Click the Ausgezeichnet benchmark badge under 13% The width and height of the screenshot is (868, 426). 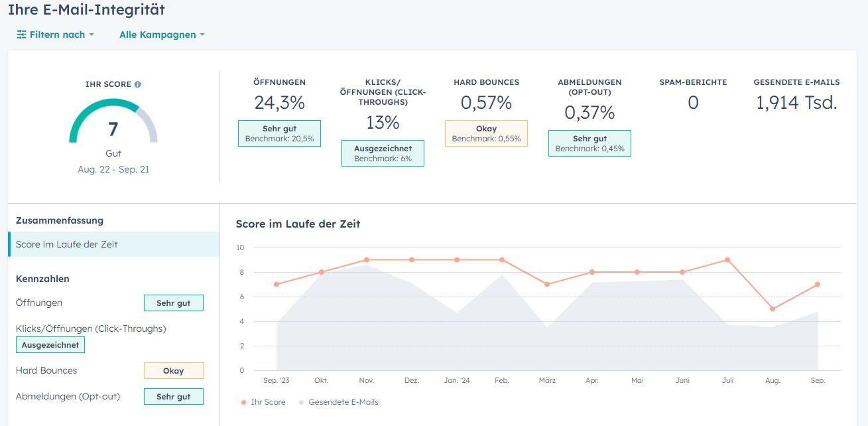pyautogui.click(x=383, y=153)
